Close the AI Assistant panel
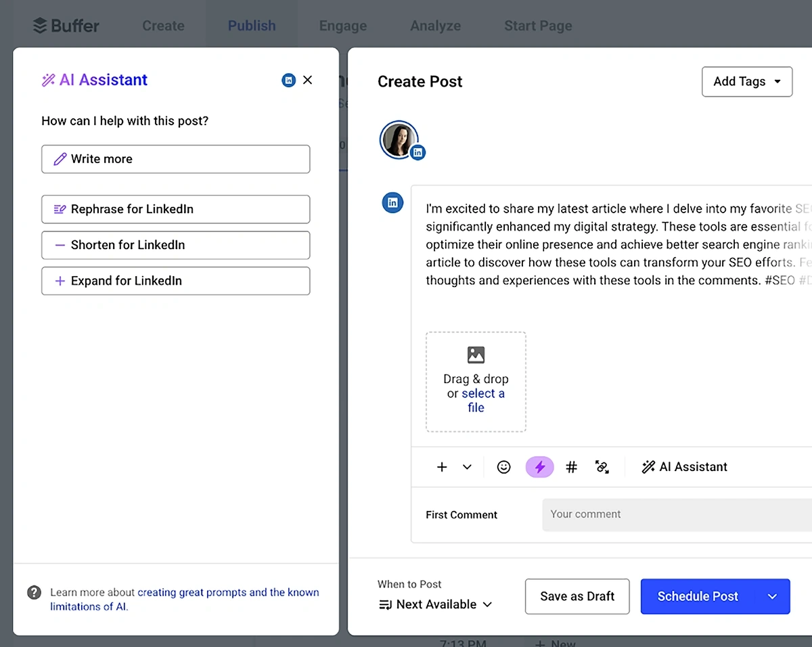 coord(308,80)
